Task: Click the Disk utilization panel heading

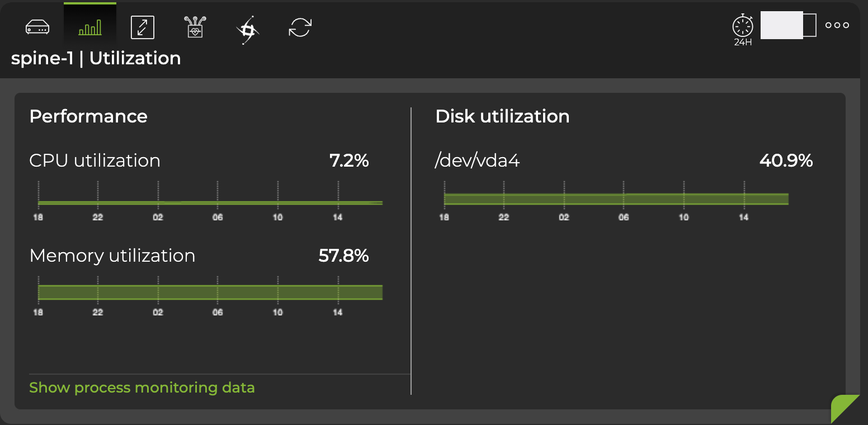Action: tap(502, 116)
